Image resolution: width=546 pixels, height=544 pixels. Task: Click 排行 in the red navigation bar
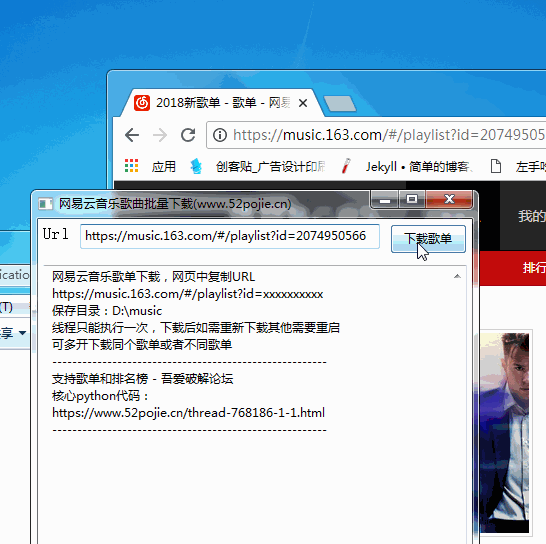pos(534,268)
